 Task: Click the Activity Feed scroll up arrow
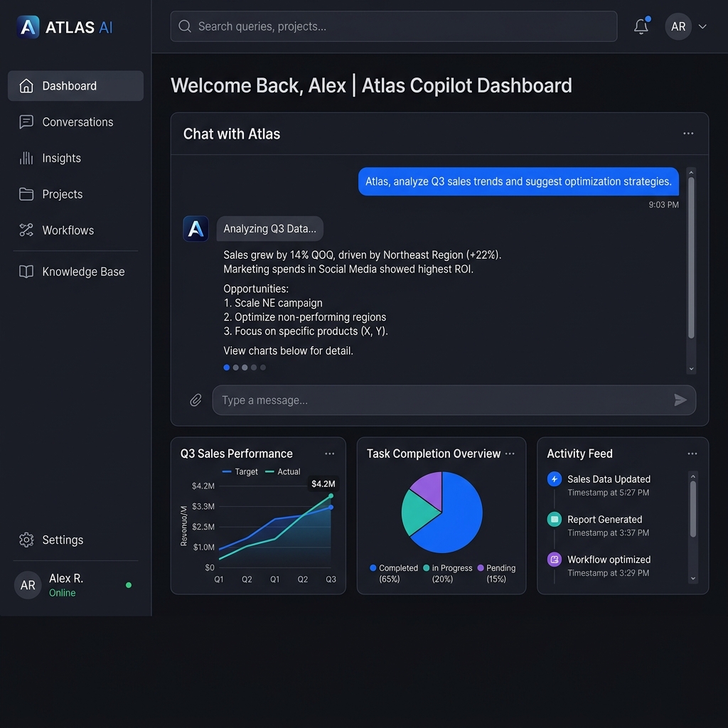[692, 476]
